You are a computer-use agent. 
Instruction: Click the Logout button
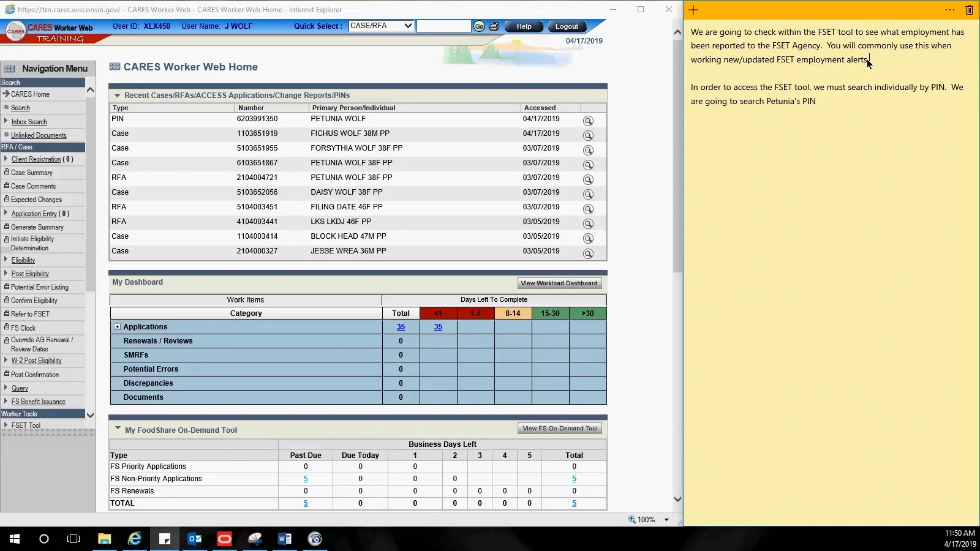coord(565,26)
